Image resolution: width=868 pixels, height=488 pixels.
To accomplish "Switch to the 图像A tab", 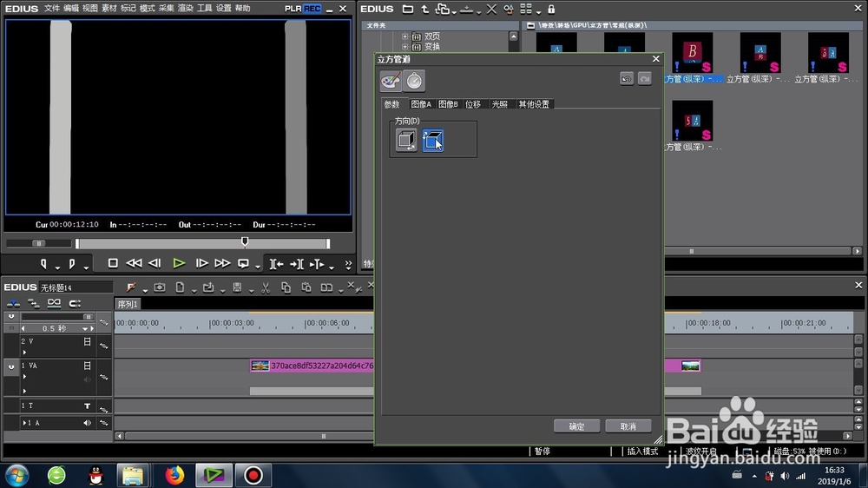I will coord(421,104).
